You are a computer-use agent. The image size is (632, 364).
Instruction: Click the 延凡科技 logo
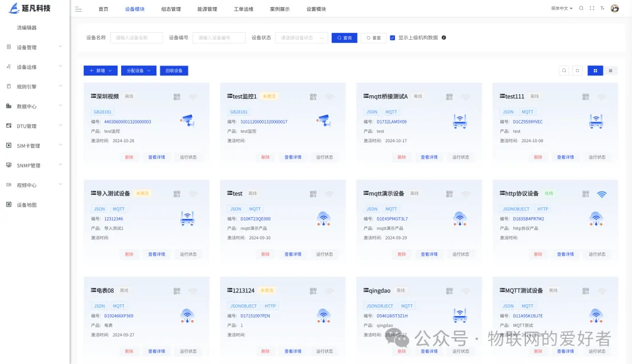[30, 8]
